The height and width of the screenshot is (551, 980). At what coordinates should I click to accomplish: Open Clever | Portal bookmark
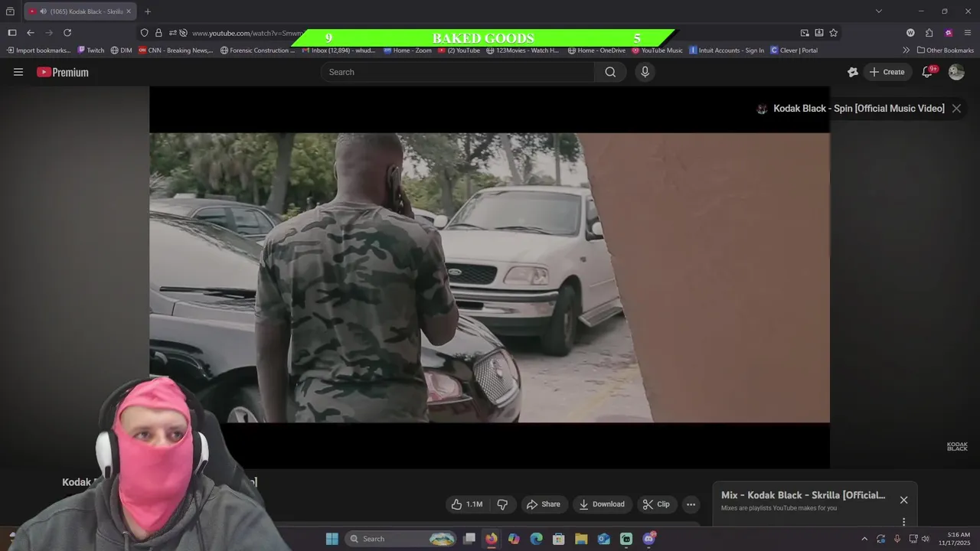pyautogui.click(x=794, y=51)
